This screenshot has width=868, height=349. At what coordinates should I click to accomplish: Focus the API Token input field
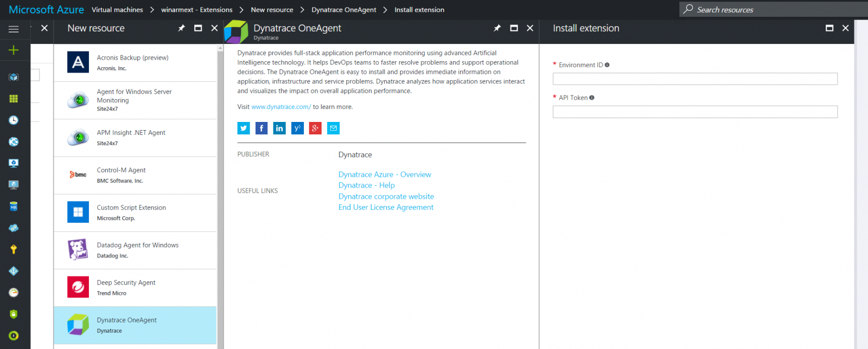[695, 112]
